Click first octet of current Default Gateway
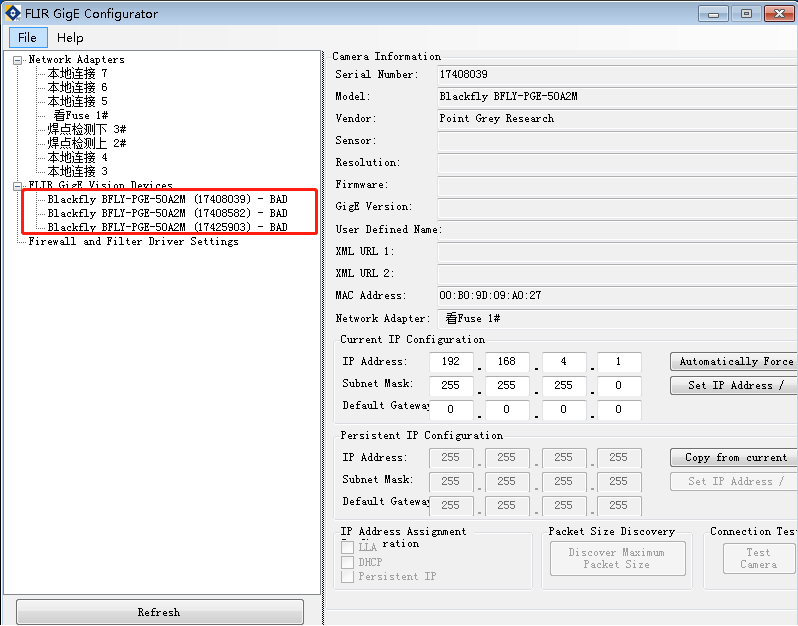 451,410
